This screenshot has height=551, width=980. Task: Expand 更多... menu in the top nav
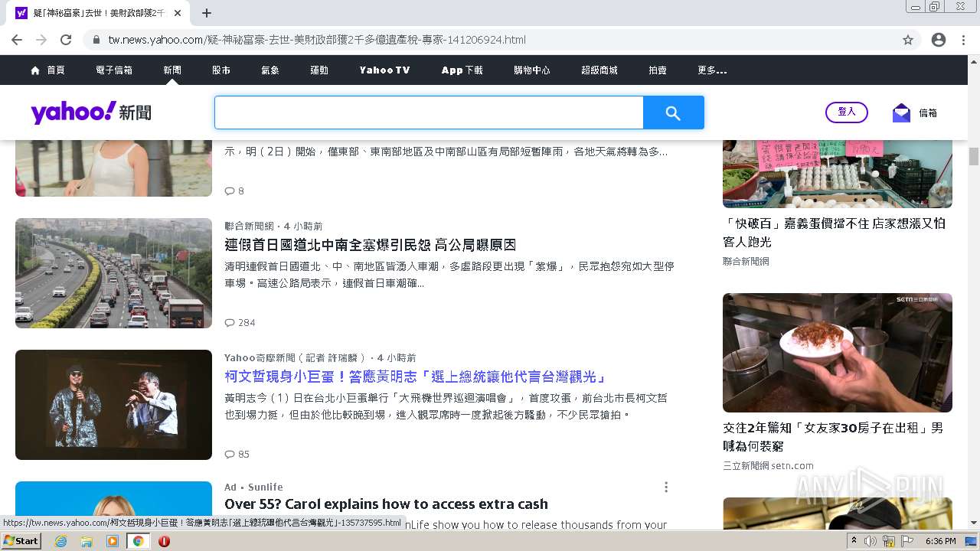coord(712,70)
